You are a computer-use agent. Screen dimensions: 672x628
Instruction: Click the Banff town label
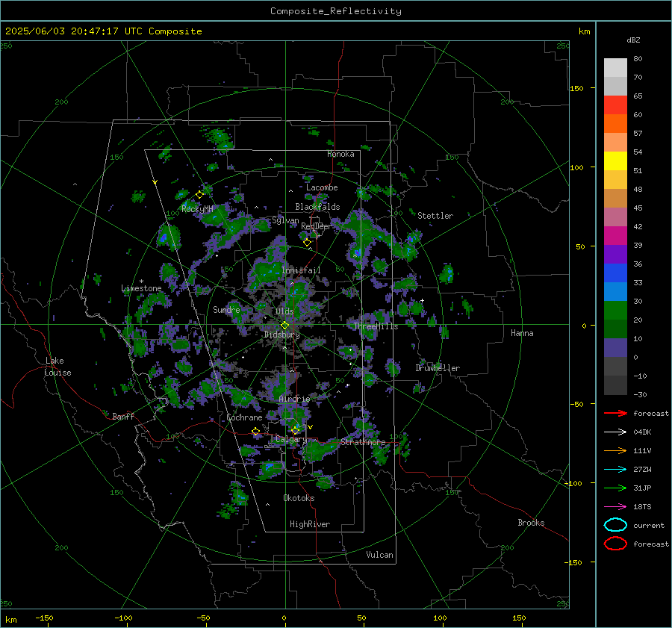[x=123, y=416]
